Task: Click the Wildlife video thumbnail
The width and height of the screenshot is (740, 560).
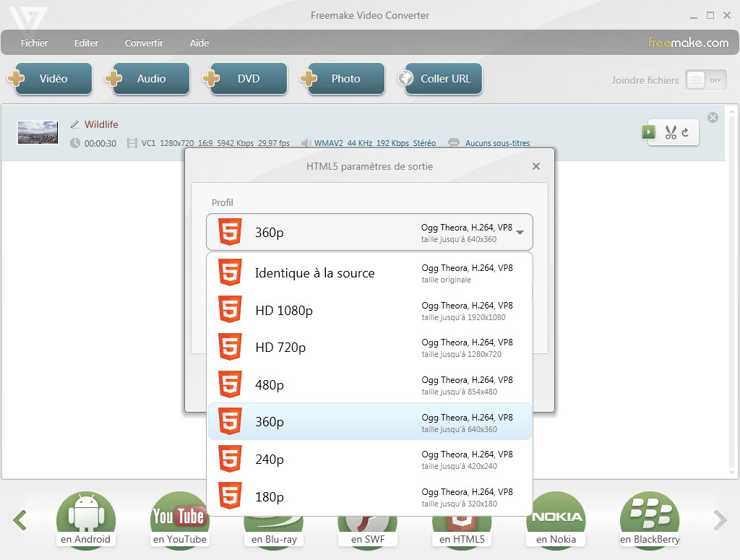Action: [37, 132]
